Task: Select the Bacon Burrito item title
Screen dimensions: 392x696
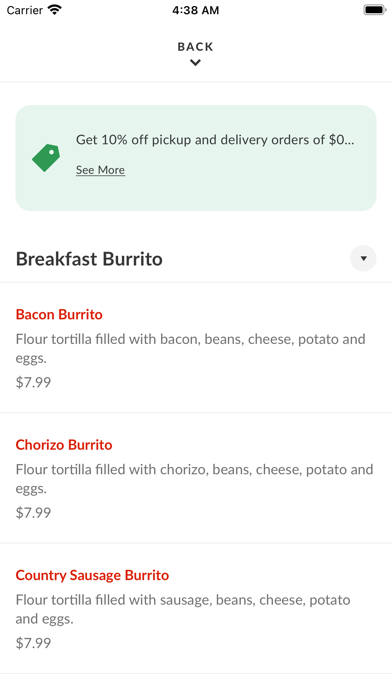Action: [59, 314]
